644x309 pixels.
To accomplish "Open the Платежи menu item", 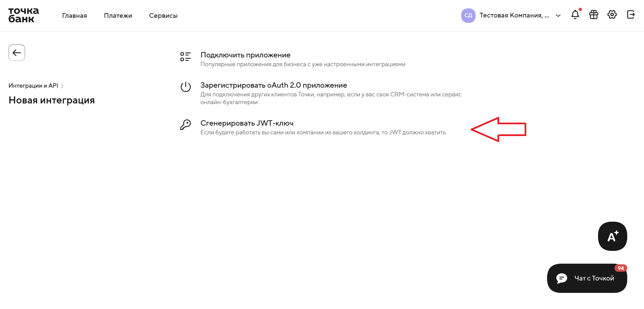I will point(118,16).
